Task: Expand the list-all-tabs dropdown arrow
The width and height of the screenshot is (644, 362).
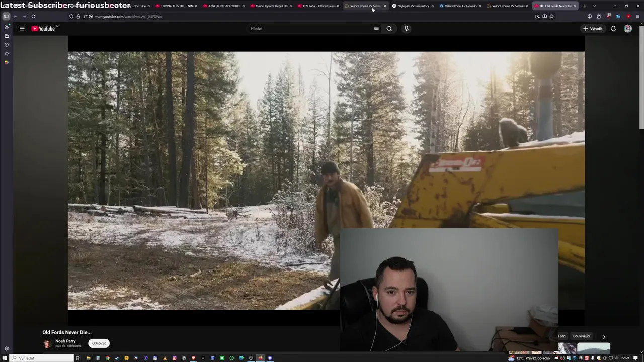Action: coord(594,6)
